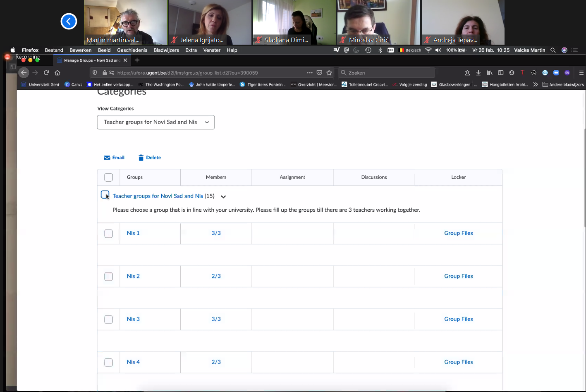
Task: Click the Zoeken search field
Action: (x=386, y=73)
